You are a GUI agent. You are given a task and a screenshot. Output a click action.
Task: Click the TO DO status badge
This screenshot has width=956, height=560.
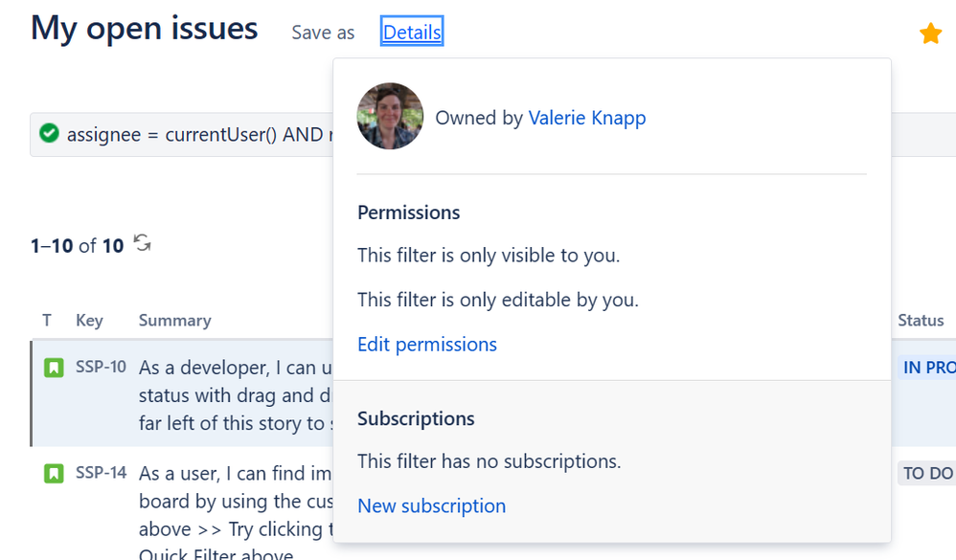tap(927, 473)
